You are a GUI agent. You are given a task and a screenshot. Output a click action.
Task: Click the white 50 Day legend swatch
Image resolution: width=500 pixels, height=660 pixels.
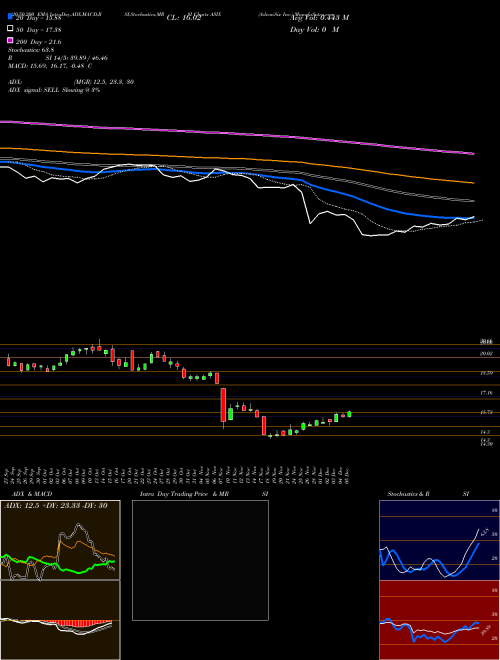click(x=10, y=29)
